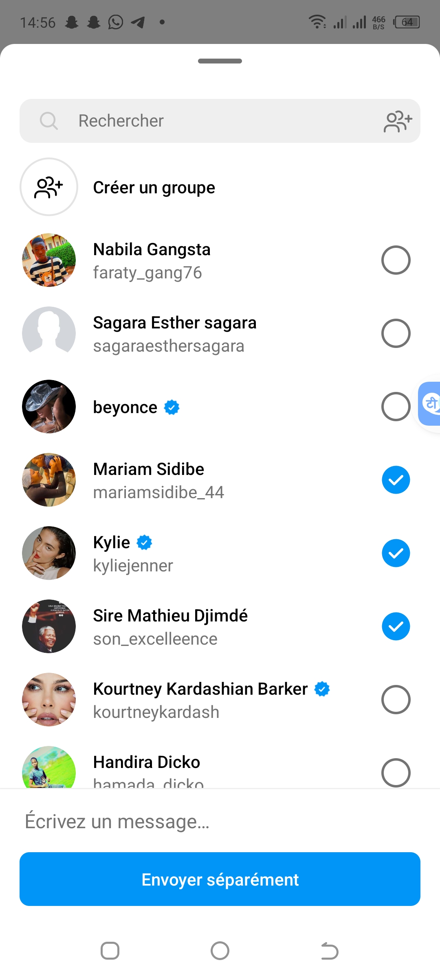Screen dimensions: 440x980
Task: Open the floating translate bubble icon
Action: (x=430, y=404)
